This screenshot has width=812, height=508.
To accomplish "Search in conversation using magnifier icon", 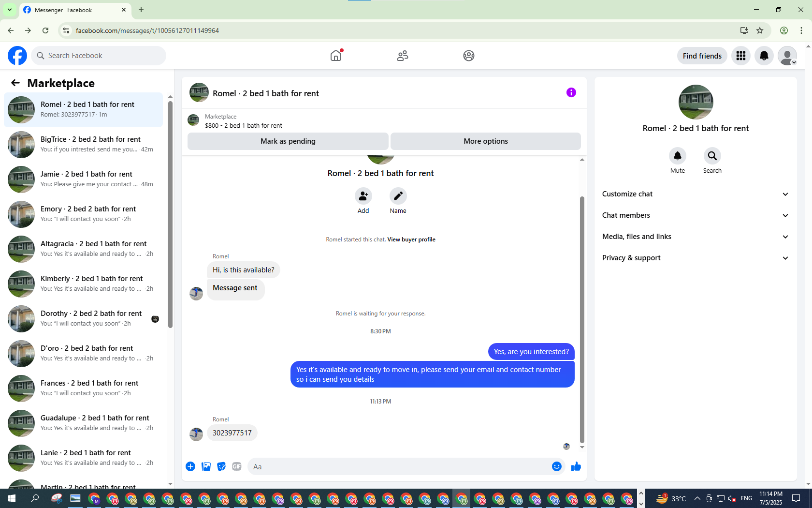I will click(712, 156).
